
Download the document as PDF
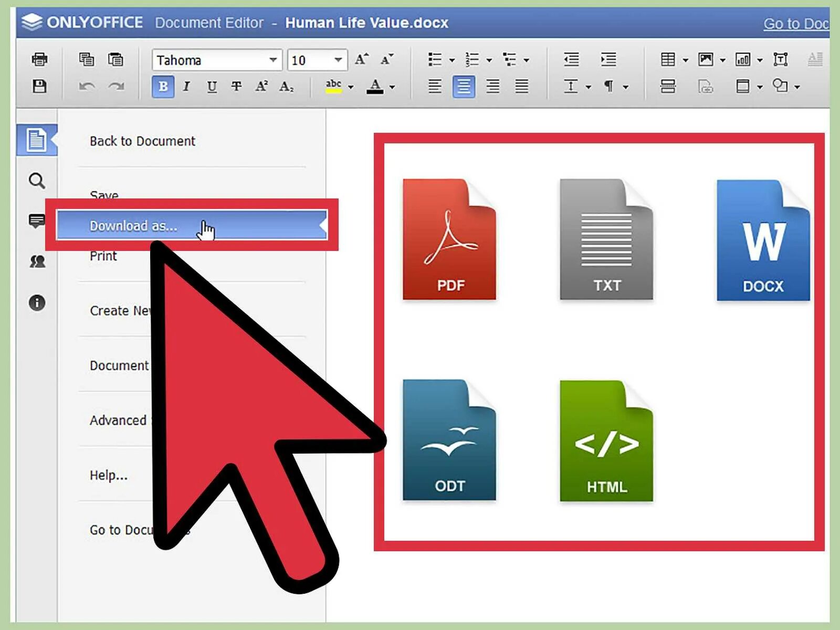[x=449, y=239]
